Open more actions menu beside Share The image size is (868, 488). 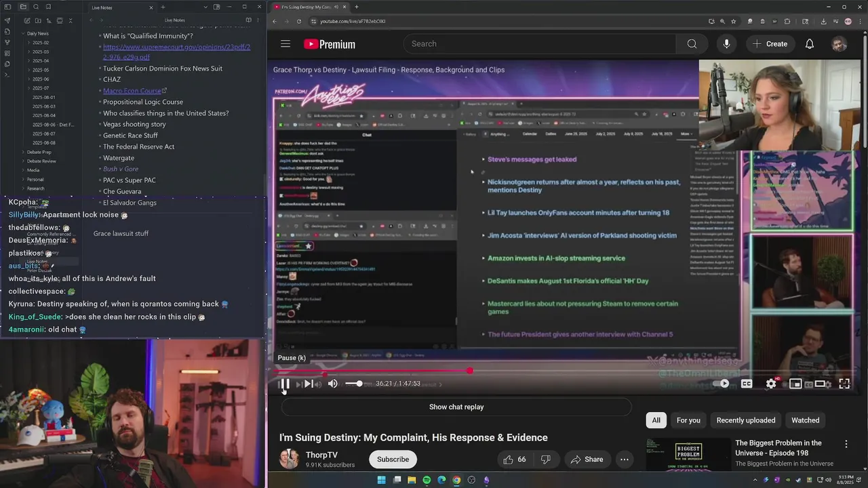pyautogui.click(x=625, y=459)
